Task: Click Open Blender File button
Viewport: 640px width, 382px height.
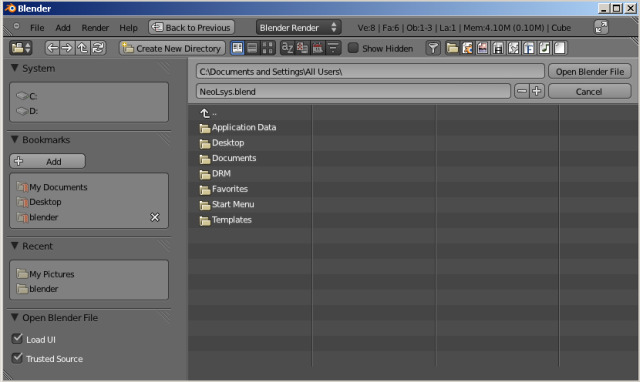Action: coord(590,71)
